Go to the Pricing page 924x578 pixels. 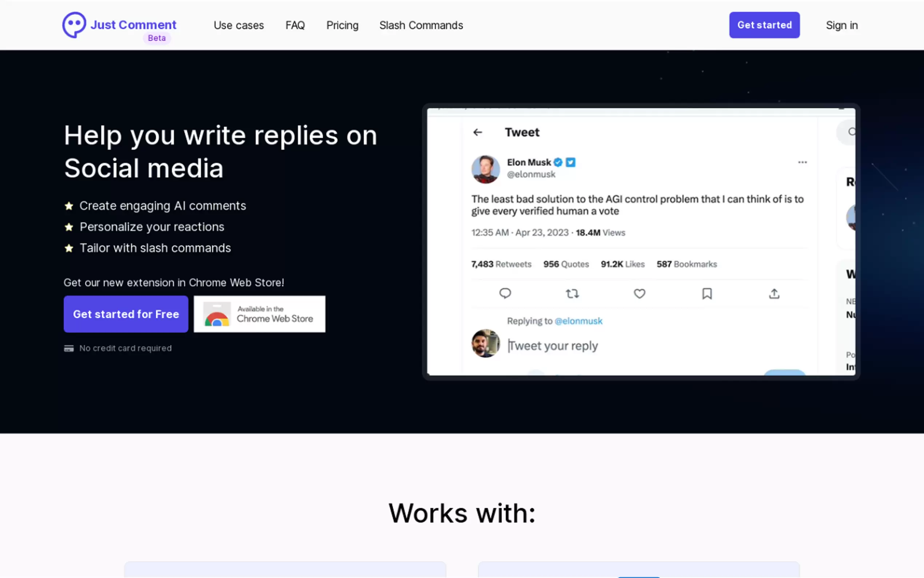(x=342, y=25)
